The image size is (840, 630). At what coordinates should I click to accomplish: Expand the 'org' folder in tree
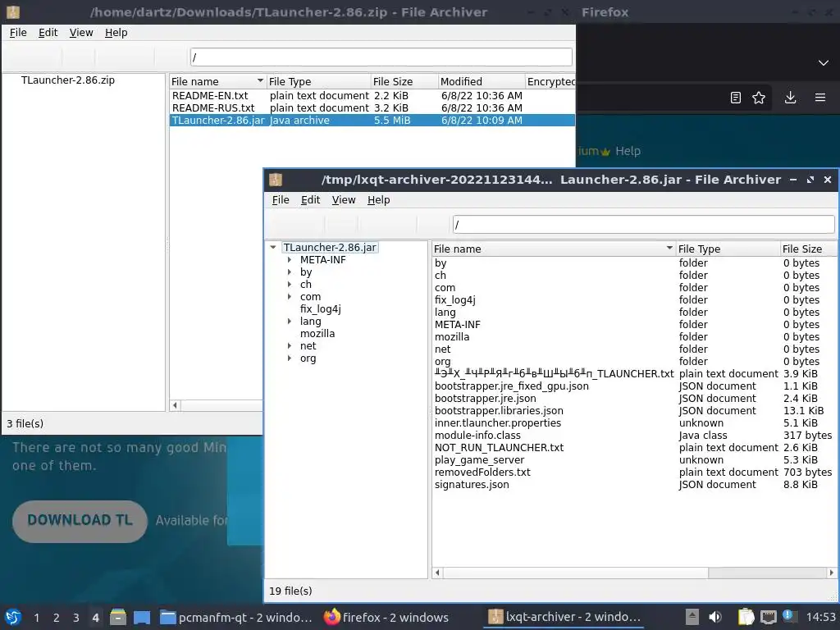click(290, 358)
